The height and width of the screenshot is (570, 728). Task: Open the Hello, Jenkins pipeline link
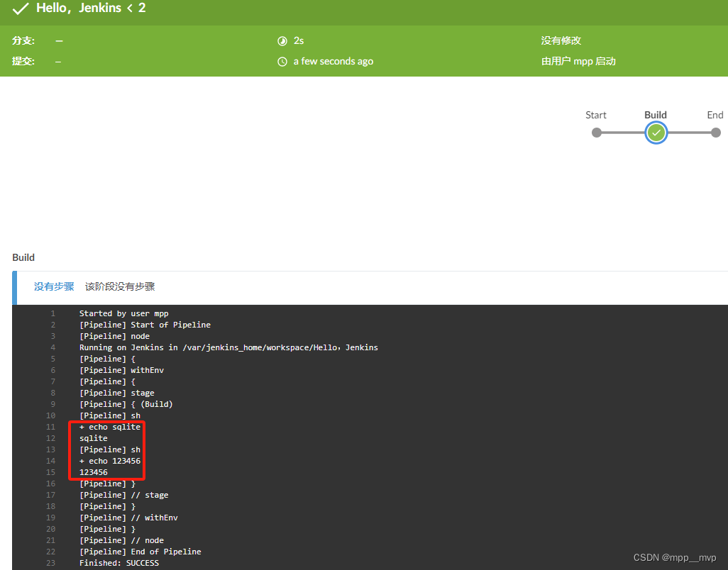79,8
